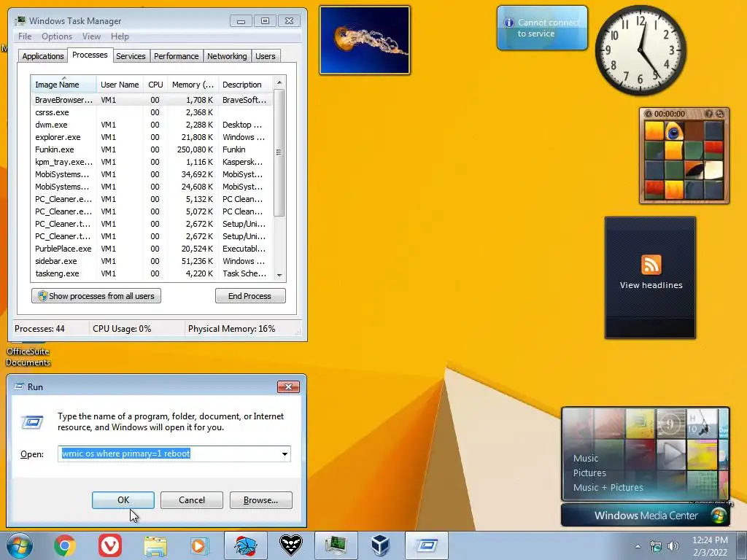Switch to the Users tab
Viewport: 747px width, 560px height.
(x=265, y=56)
